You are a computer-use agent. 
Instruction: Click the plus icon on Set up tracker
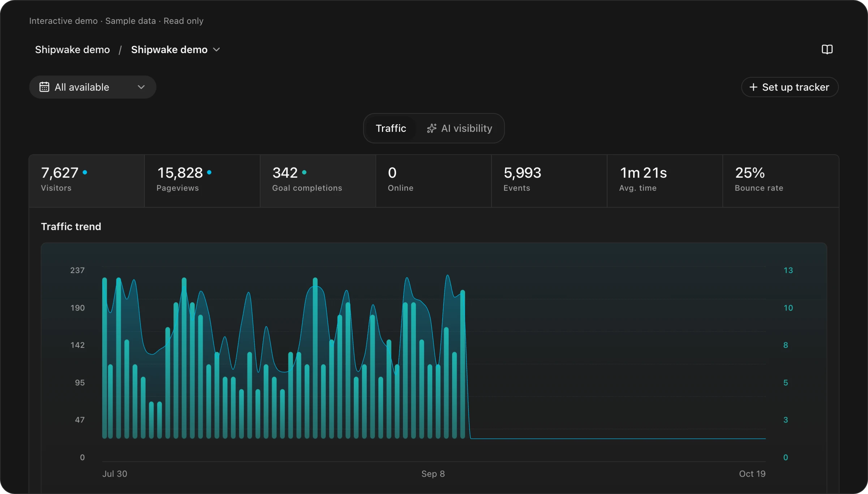(x=753, y=87)
